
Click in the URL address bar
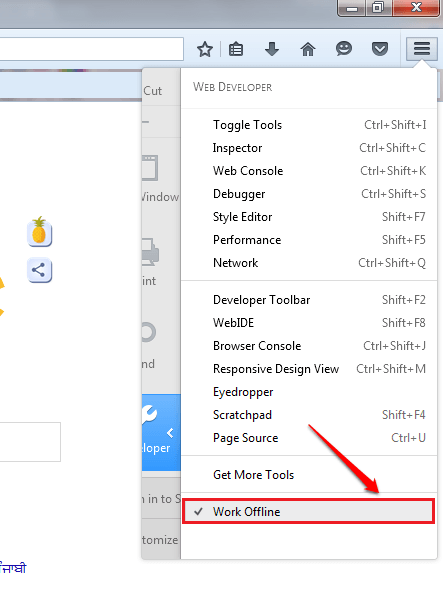coord(92,49)
